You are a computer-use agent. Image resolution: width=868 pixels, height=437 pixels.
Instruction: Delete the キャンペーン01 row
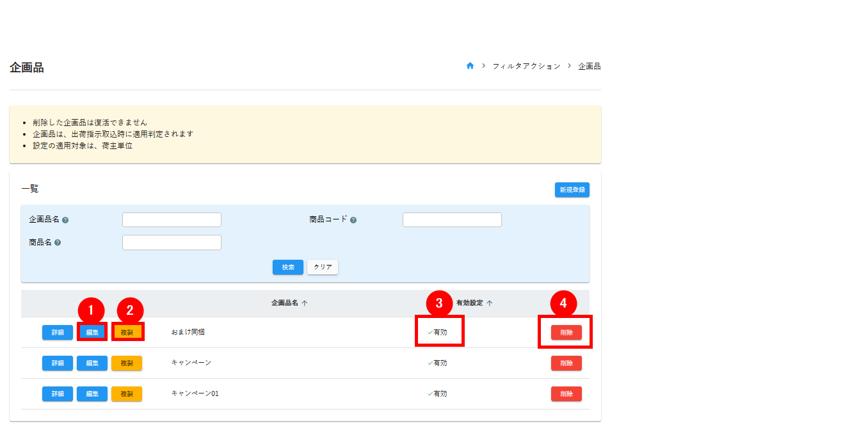pos(566,394)
